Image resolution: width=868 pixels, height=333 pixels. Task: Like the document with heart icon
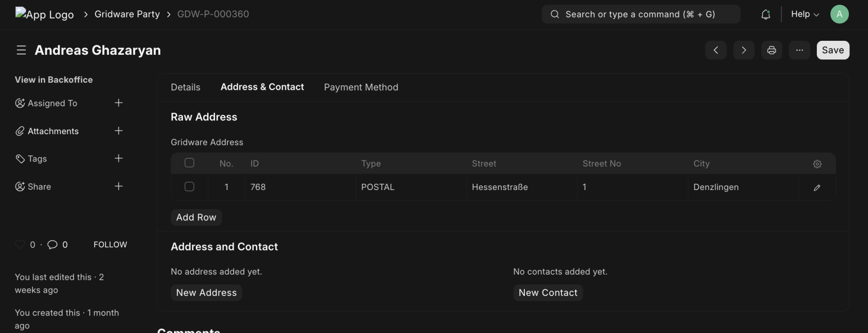(20, 245)
